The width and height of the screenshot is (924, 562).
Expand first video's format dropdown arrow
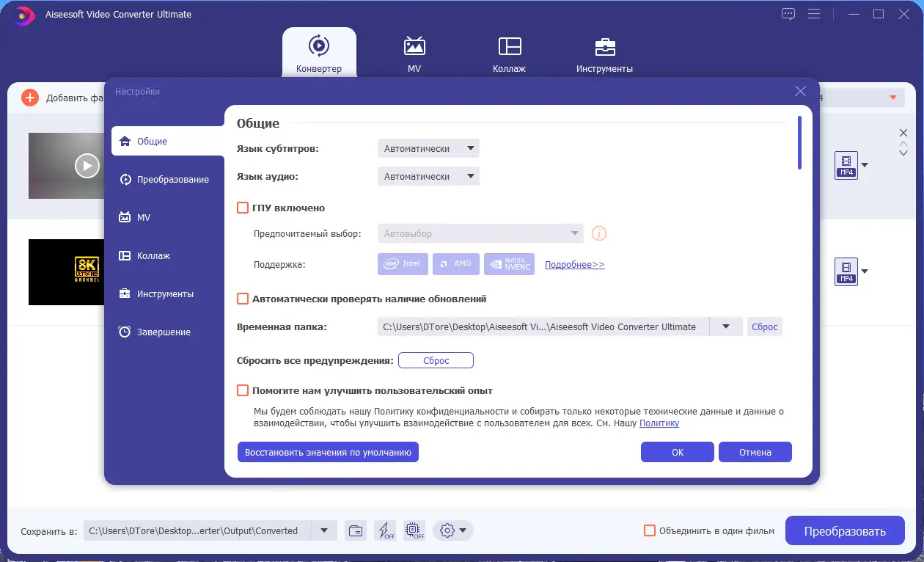pos(865,165)
